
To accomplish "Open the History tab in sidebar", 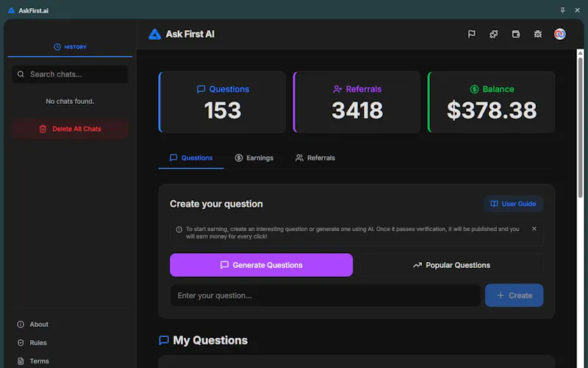I will pos(70,47).
